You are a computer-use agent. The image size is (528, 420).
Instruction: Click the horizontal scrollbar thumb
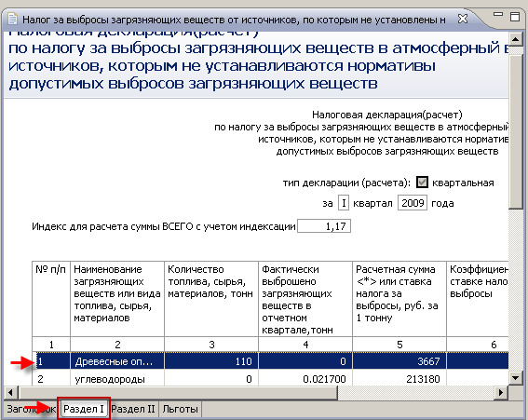tap(178, 392)
